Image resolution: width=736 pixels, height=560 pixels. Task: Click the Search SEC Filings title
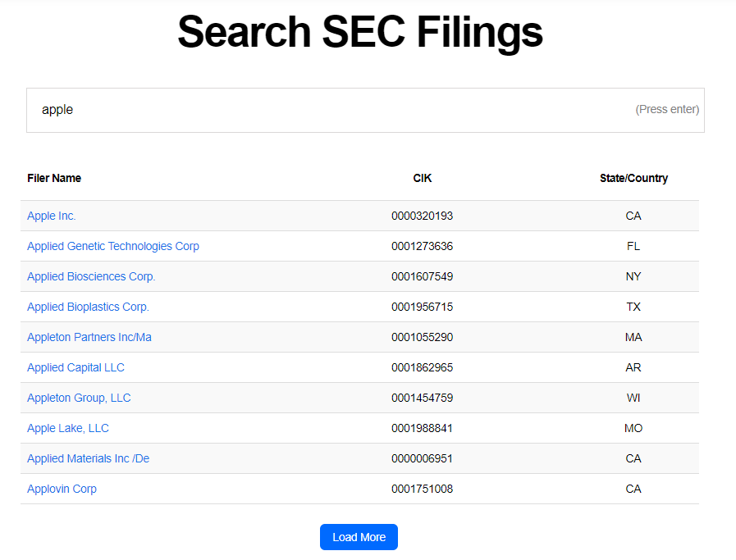pyautogui.click(x=359, y=33)
